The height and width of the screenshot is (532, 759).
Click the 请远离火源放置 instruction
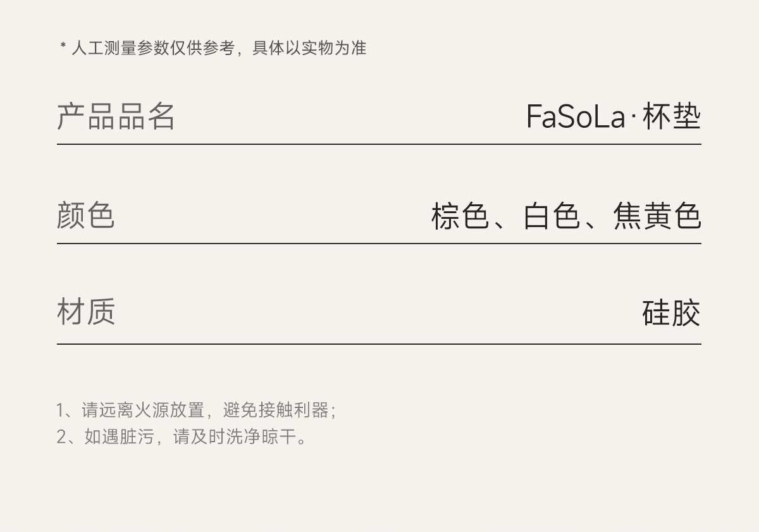click(x=143, y=411)
